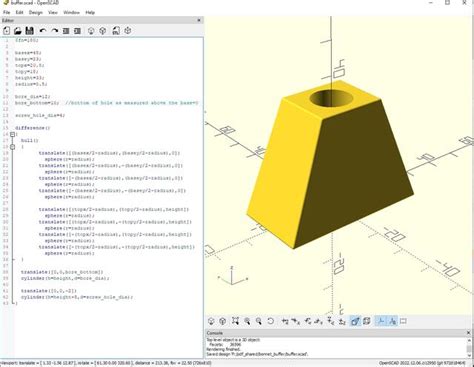Click the Zoom In magnifier icon
Screen dimensions: 474x367
[247, 321]
